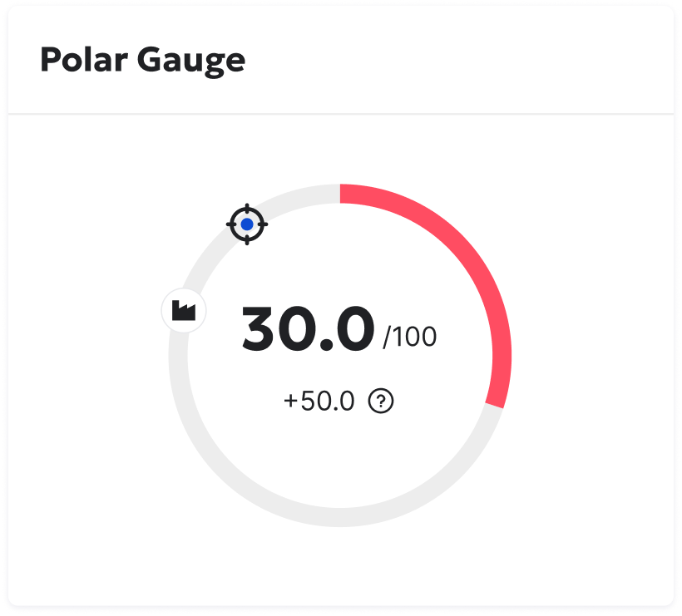Click the crosshair target marker on the gauge
Viewport: 682px width, 616px height.
pos(246,224)
